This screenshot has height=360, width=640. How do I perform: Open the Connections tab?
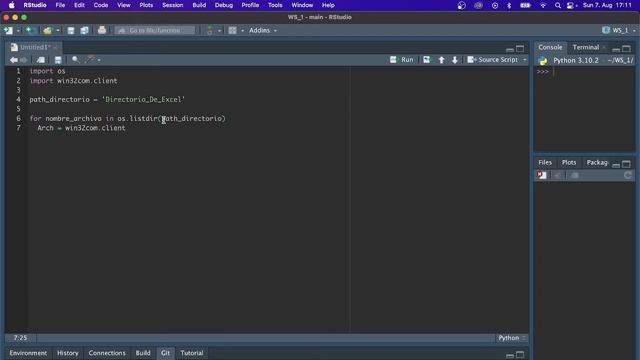[x=107, y=353]
